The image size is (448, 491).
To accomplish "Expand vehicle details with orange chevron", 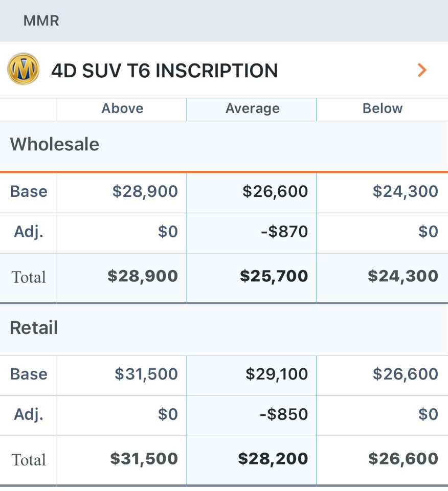I will [x=422, y=70].
